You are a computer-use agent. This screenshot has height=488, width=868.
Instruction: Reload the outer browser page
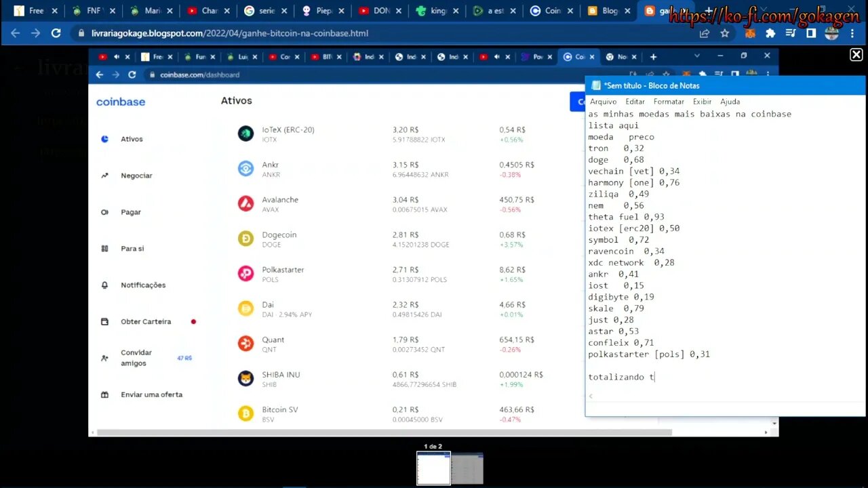click(x=56, y=33)
